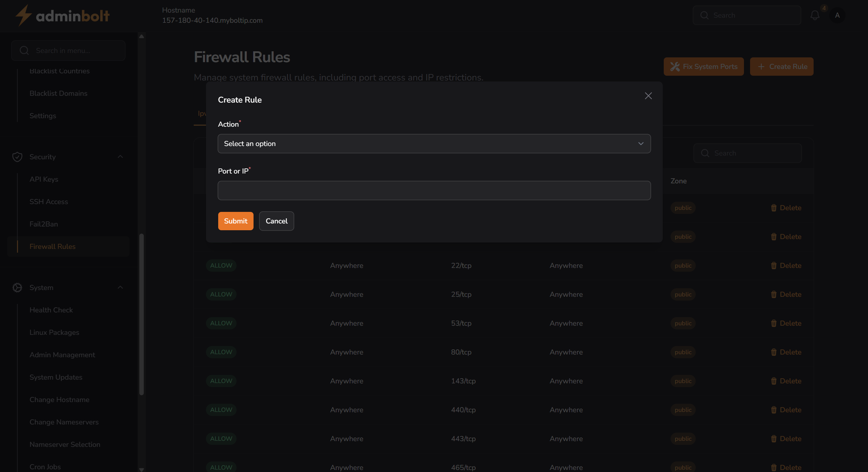
Task: Click the System gear icon in sidebar
Action: (x=17, y=287)
